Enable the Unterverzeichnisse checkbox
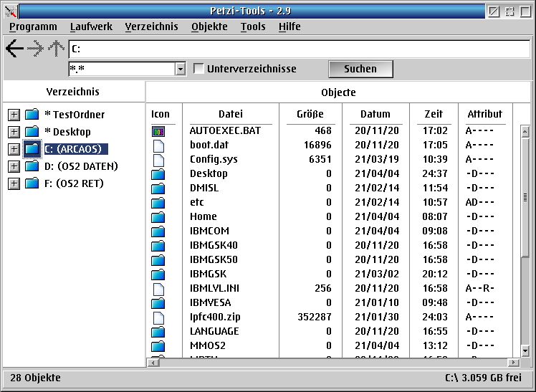Viewport: 536px width, 392px height. (x=198, y=68)
